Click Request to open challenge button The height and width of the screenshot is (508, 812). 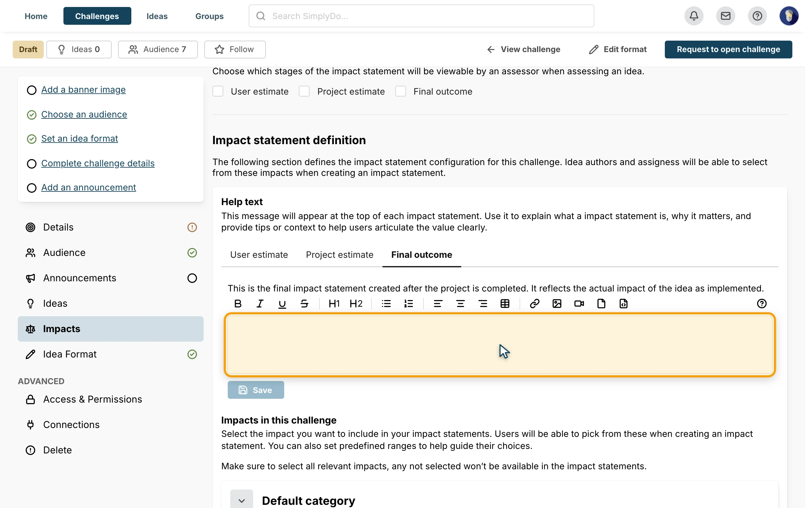pos(729,50)
